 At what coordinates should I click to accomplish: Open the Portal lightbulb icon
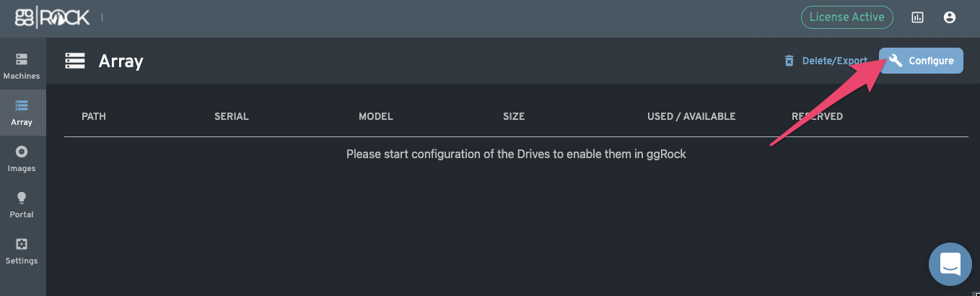coord(22,198)
